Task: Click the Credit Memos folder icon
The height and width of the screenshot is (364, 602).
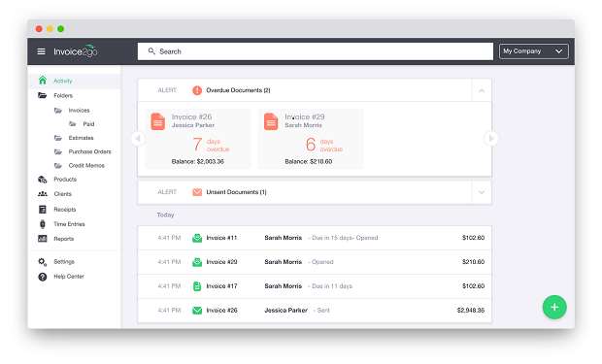Action: coord(58,166)
